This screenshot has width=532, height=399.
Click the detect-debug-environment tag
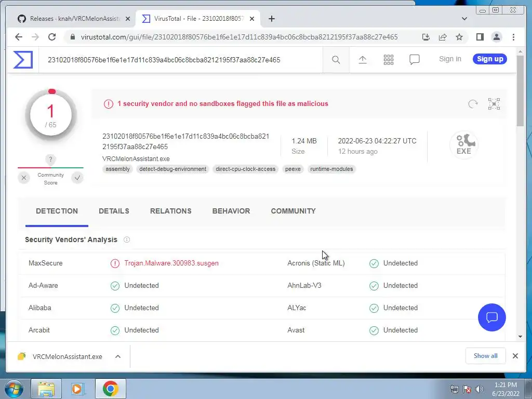click(172, 169)
